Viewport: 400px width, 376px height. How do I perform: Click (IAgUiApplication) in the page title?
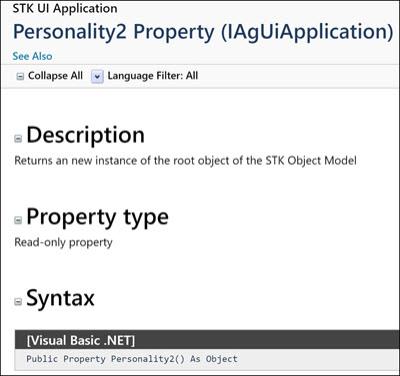(307, 32)
